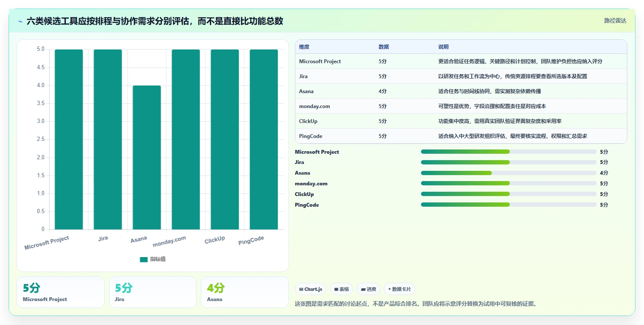The width and height of the screenshot is (644, 325).
Task: Click x-axis label monday.com
Action: tap(169, 241)
